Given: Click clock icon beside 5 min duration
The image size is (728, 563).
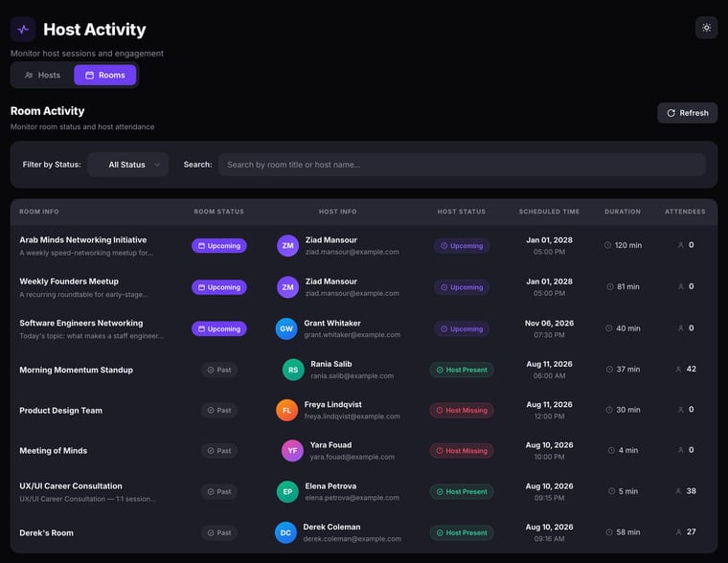Looking at the screenshot, I should click(611, 491).
